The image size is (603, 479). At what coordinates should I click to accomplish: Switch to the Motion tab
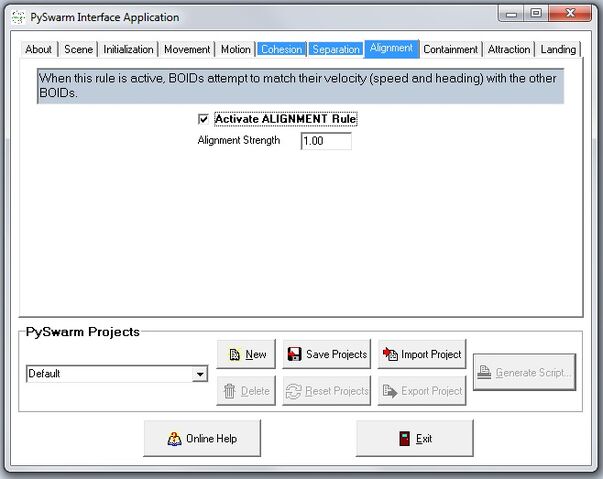(x=235, y=50)
